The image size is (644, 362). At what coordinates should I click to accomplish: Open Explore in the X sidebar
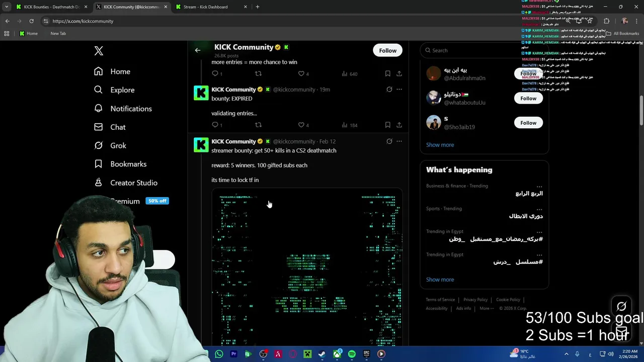point(114,90)
